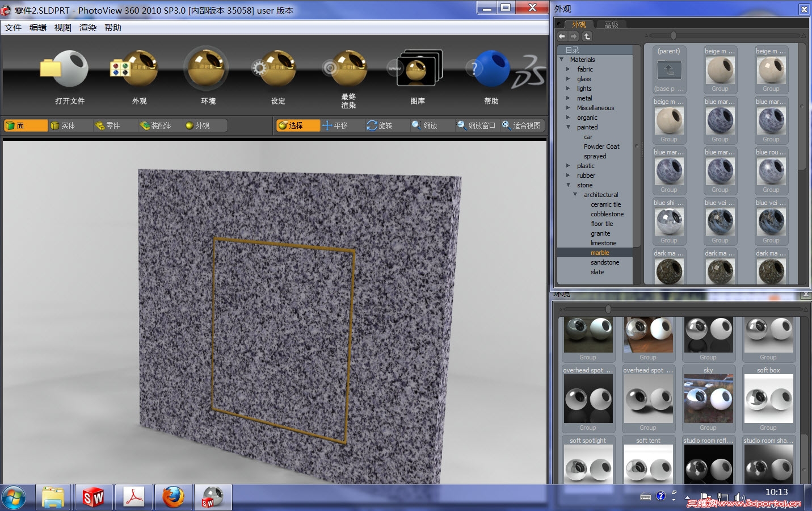
Task: Select the granite category in the tree
Action: coord(600,233)
